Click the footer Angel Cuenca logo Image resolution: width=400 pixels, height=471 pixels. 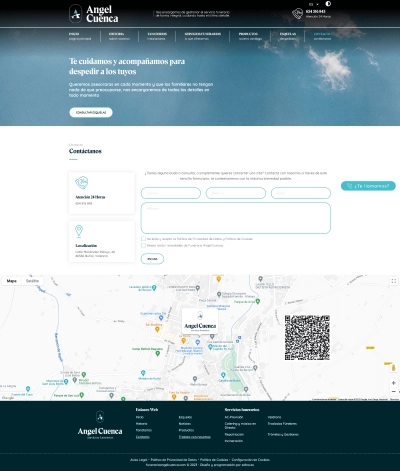(x=100, y=425)
